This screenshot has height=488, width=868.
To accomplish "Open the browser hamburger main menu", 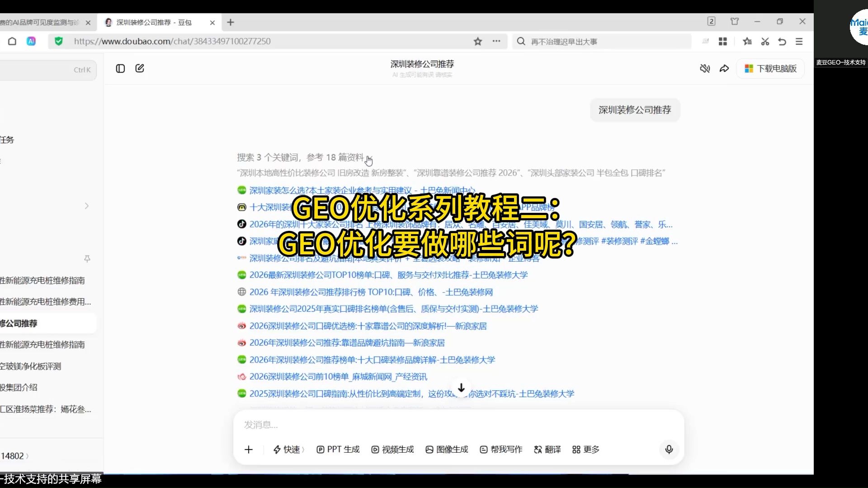I will (x=799, y=42).
